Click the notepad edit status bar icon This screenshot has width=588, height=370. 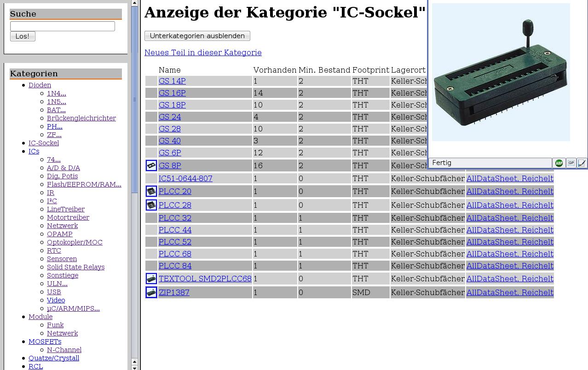582,163
